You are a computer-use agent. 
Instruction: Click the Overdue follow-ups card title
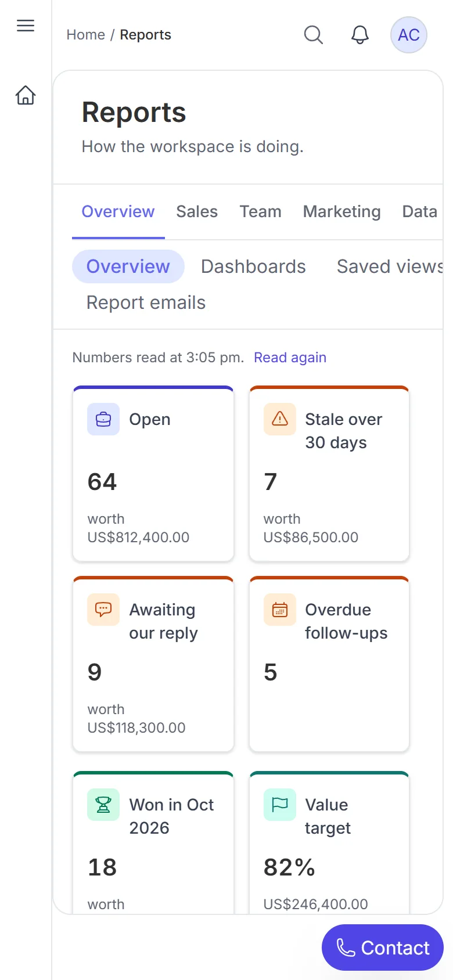tap(346, 621)
